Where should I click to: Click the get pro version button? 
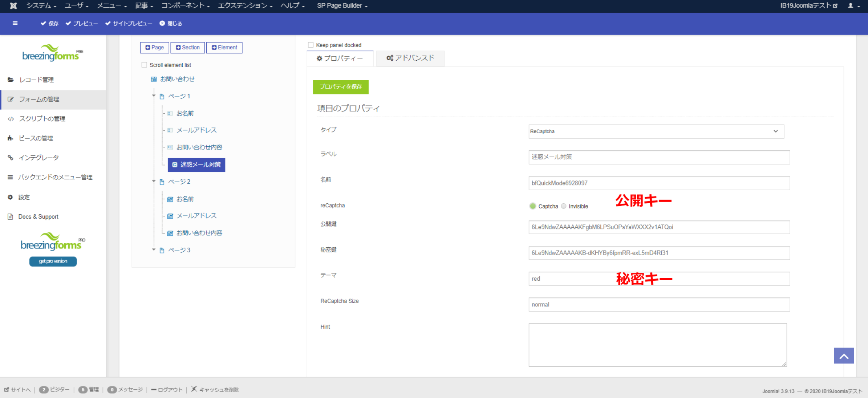click(53, 262)
